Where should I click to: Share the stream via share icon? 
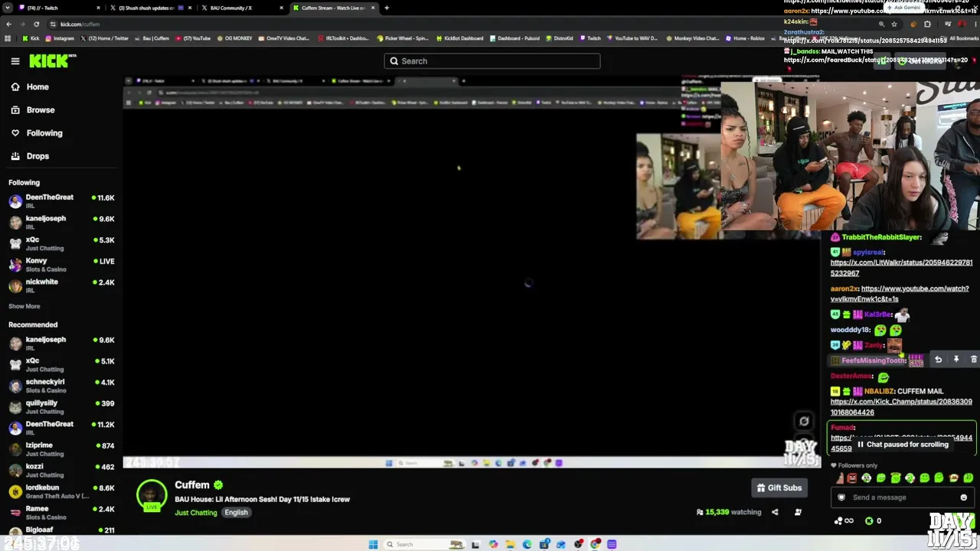775,513
